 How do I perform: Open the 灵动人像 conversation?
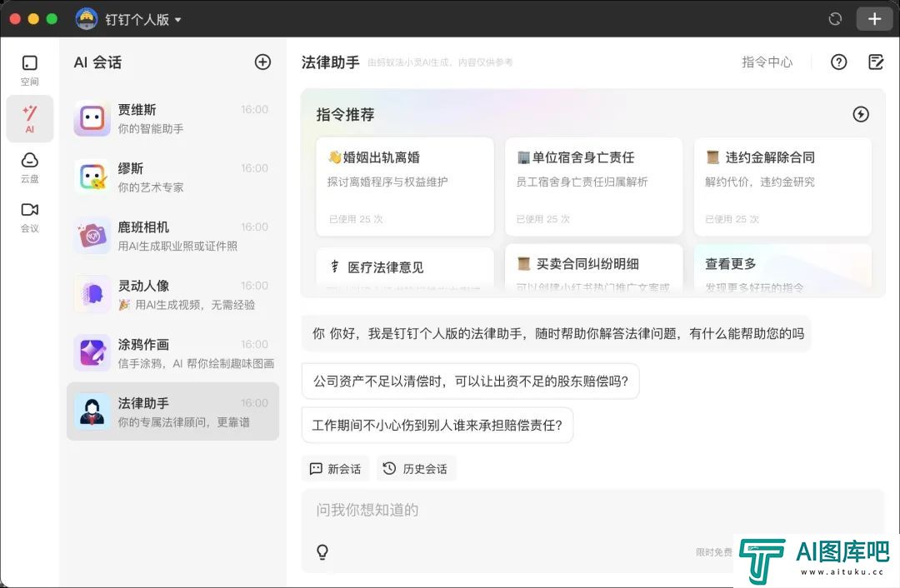(172, 294)
